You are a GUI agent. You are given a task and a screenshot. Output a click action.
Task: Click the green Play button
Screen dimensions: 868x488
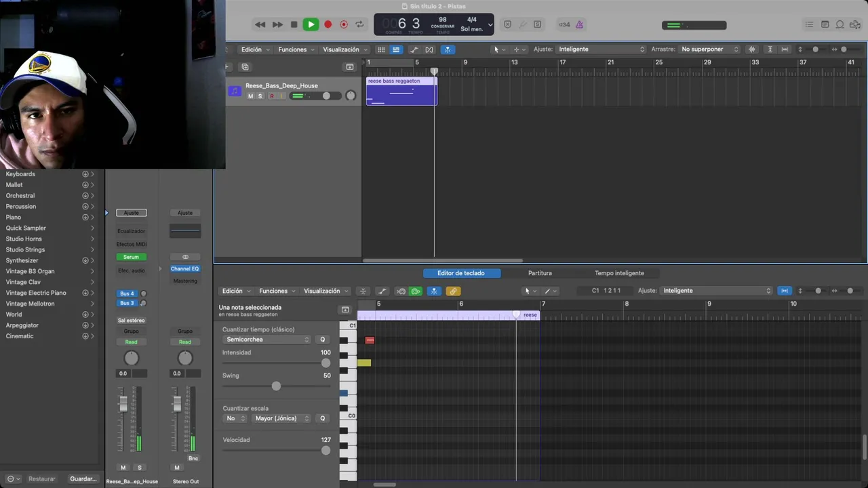[311, 24]
